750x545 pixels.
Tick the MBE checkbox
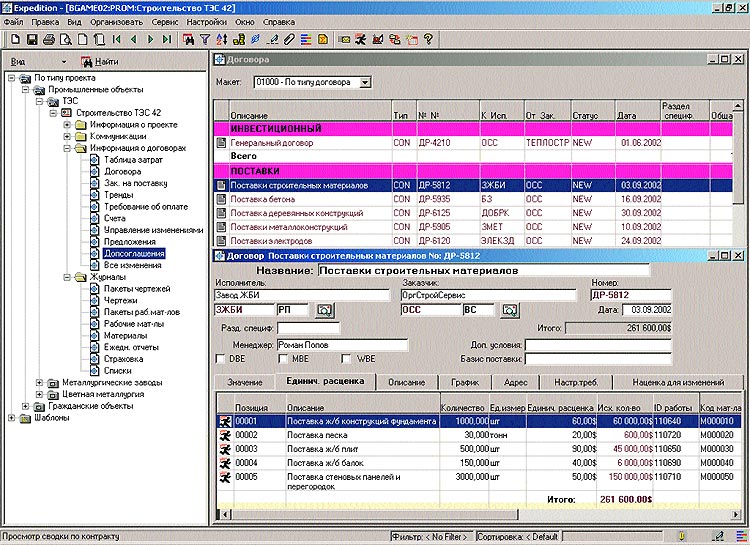click(x=284, y=359)
